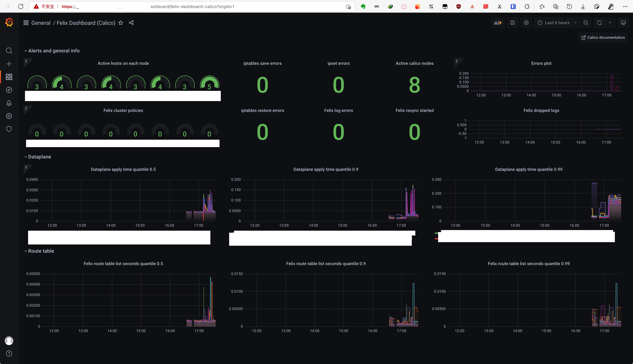Mark dashboard as favorite with star

click(x=121, y=23)
